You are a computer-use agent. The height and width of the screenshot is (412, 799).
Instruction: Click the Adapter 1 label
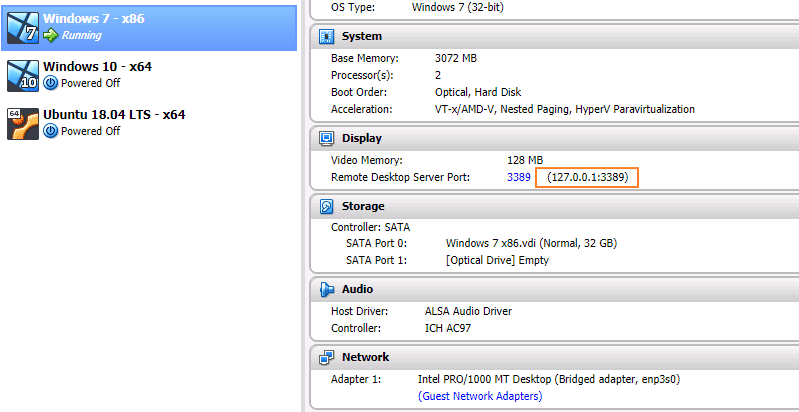pos(356,379)
